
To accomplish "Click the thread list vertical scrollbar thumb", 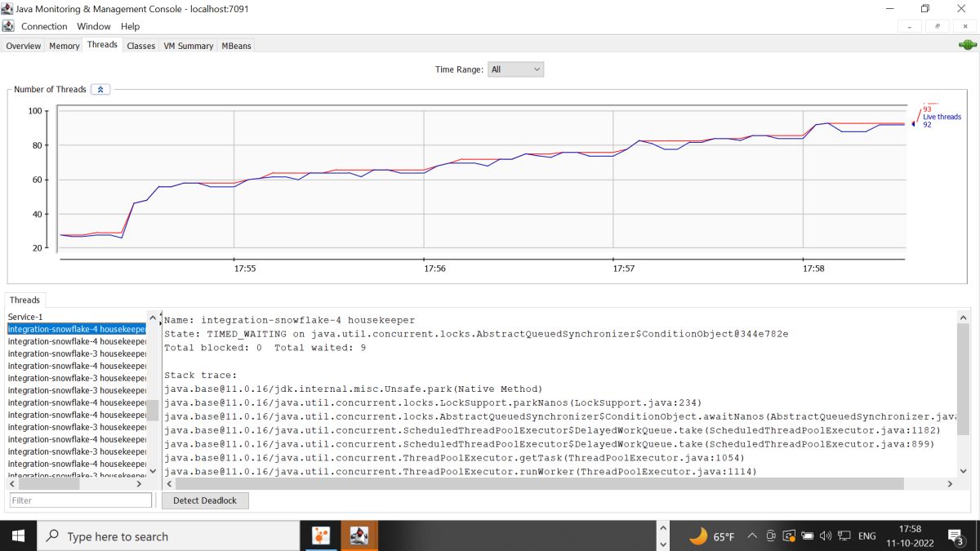I will (x=153, y=410).
